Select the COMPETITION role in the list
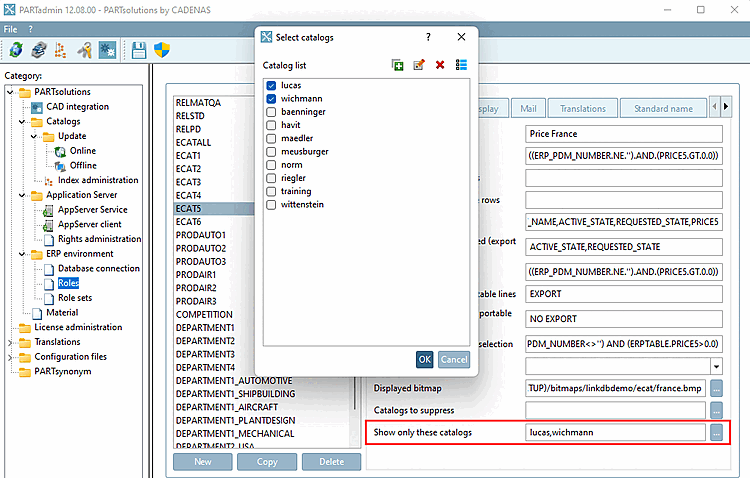 [204, 315]
